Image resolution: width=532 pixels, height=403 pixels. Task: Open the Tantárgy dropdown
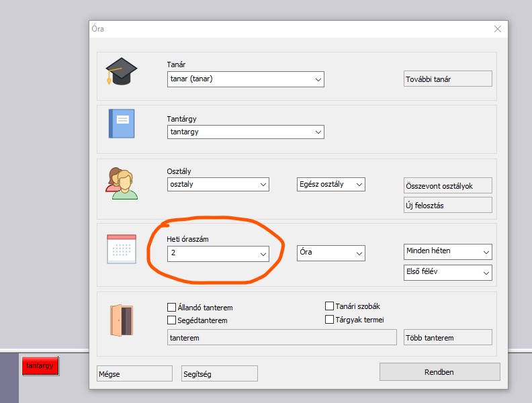[246, 132]
